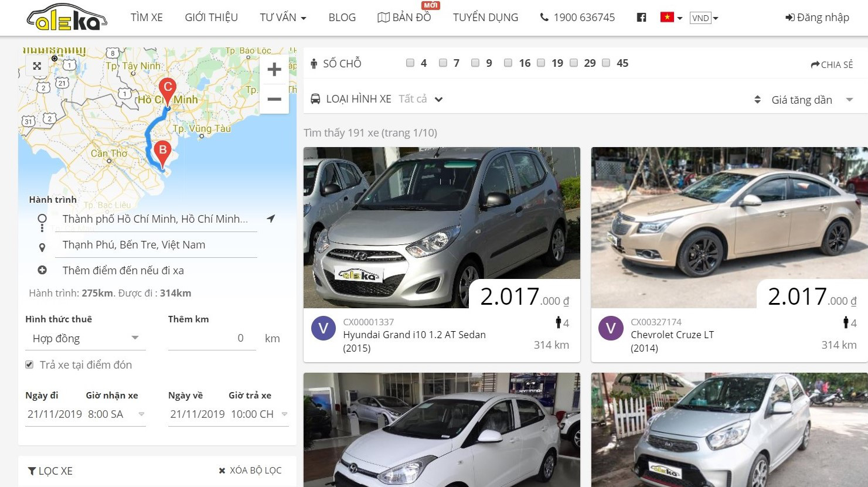
Task: Check the 16 seats checkbox
Action: [508, 63]
